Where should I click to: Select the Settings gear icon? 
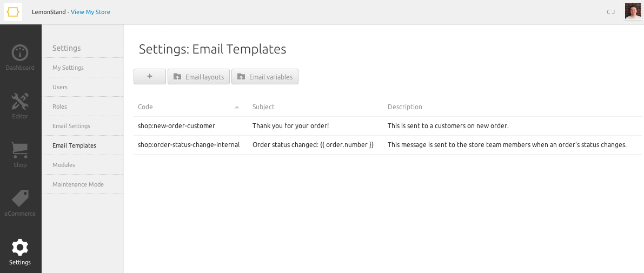[19, 248]
